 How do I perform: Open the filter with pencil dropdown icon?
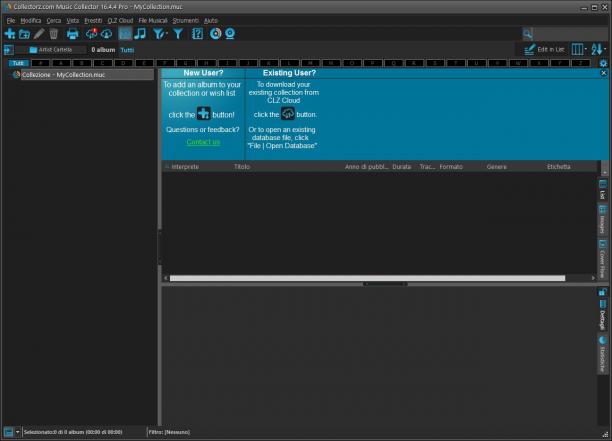pyautogui.click(x=160, y=34)
